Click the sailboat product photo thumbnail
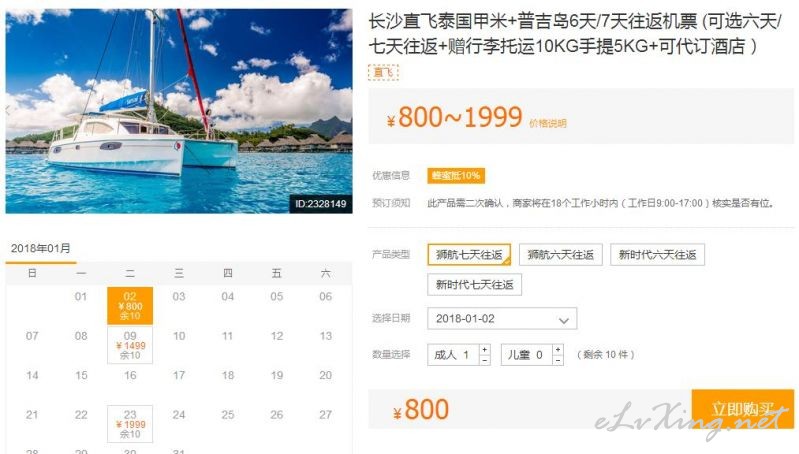The height and width of the screenshot is (454, 799). coord(179,111)
